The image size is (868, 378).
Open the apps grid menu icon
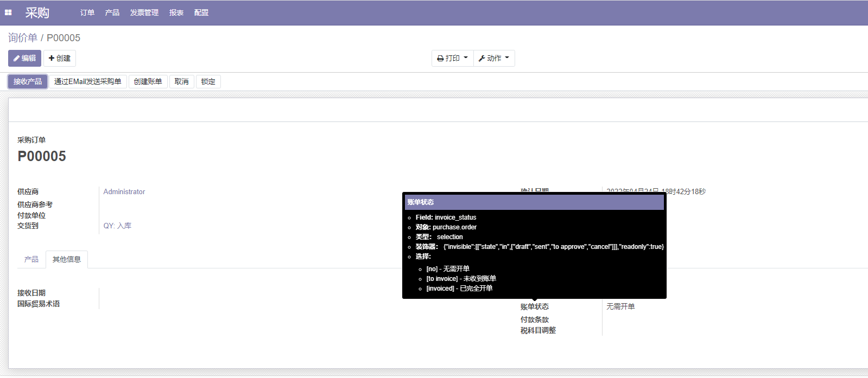tap(8, 12)
